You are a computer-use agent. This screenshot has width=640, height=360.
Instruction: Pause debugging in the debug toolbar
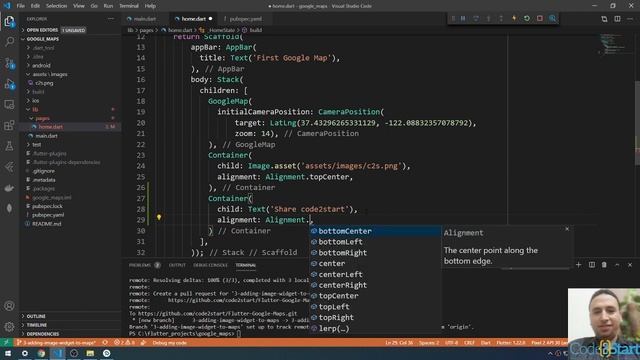coord(463,18)
